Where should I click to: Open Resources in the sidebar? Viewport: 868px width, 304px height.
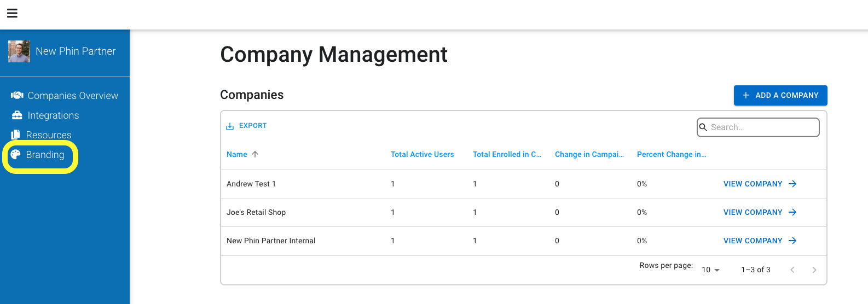[x=49, y=135]
